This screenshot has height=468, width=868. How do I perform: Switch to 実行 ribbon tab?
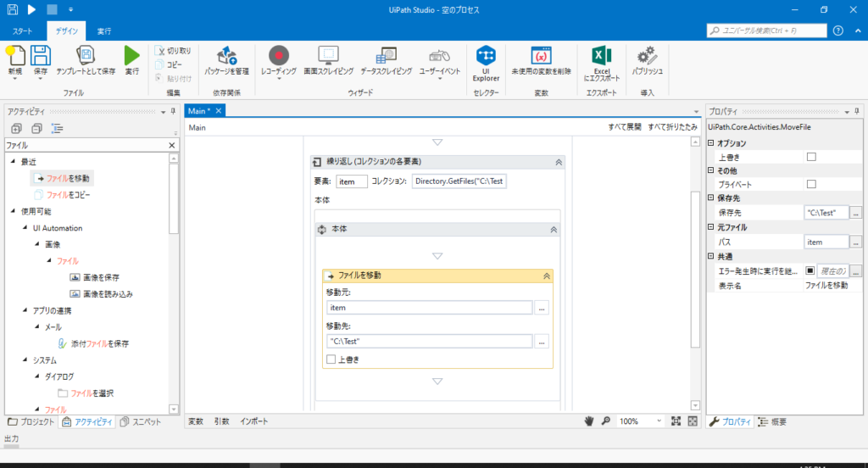pyautogui.click(x=104, y=31)
